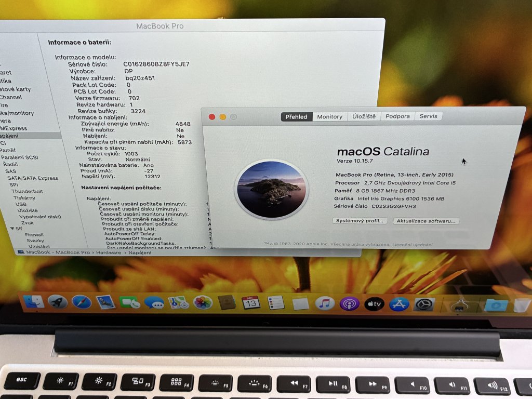
Task: Open App Store icon in Dock
Action: (399, 304)
